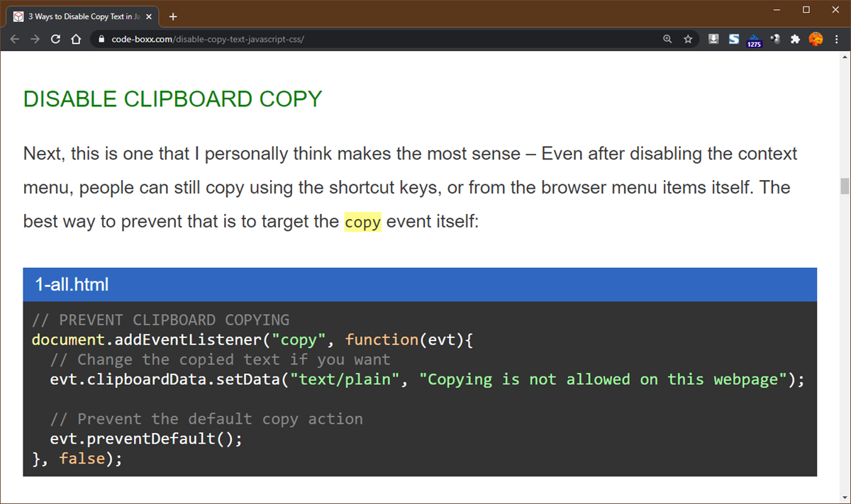Open the extension with 1275 badge
851x504 pixels.
coord(754,40)
